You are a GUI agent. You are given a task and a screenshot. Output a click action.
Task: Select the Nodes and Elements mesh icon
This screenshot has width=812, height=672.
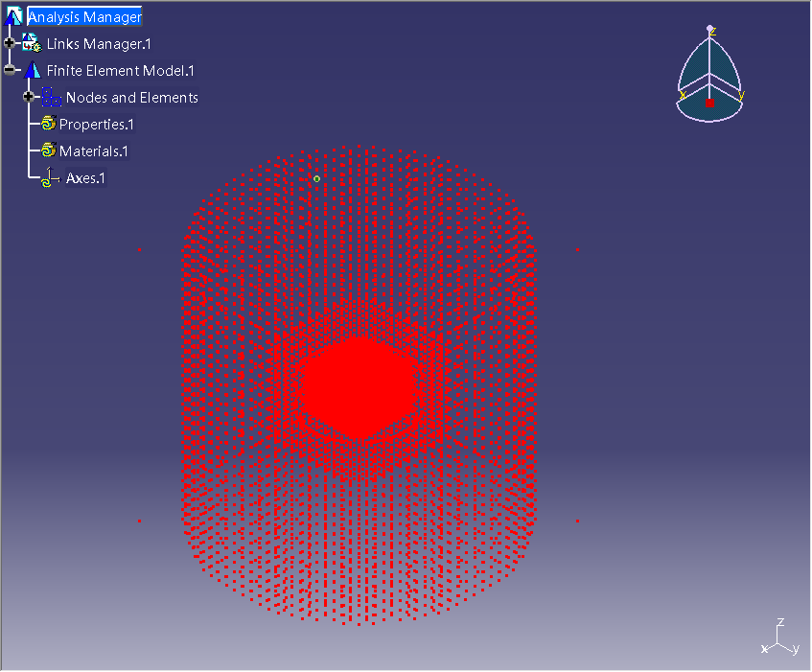(x=51, y=97)
